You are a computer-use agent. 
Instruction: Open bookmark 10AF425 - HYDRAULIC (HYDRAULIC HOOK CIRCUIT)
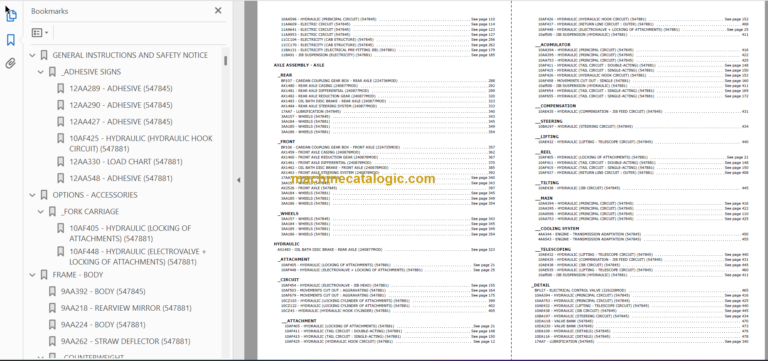point(141,144)
